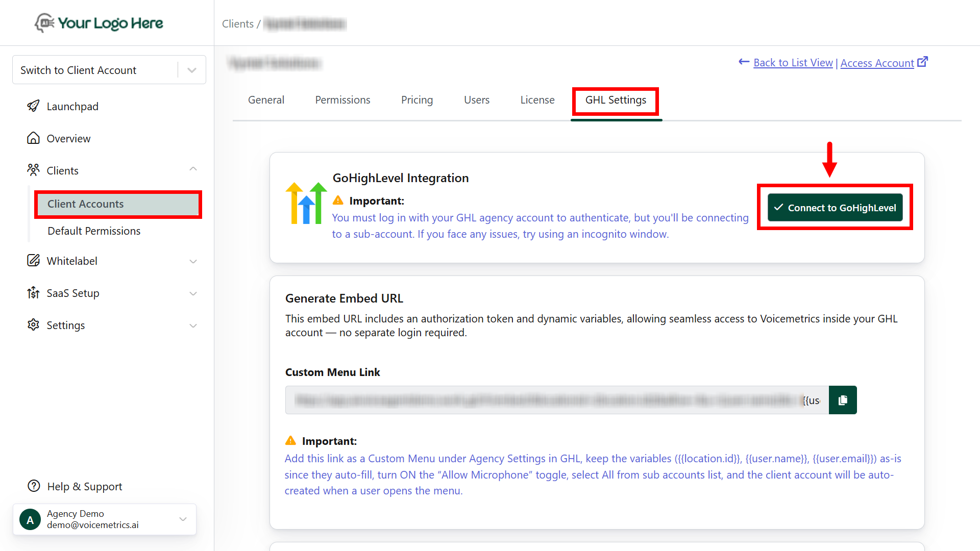Click the Clients people icon
980x551 pixels.
click(x=33, y=170)
